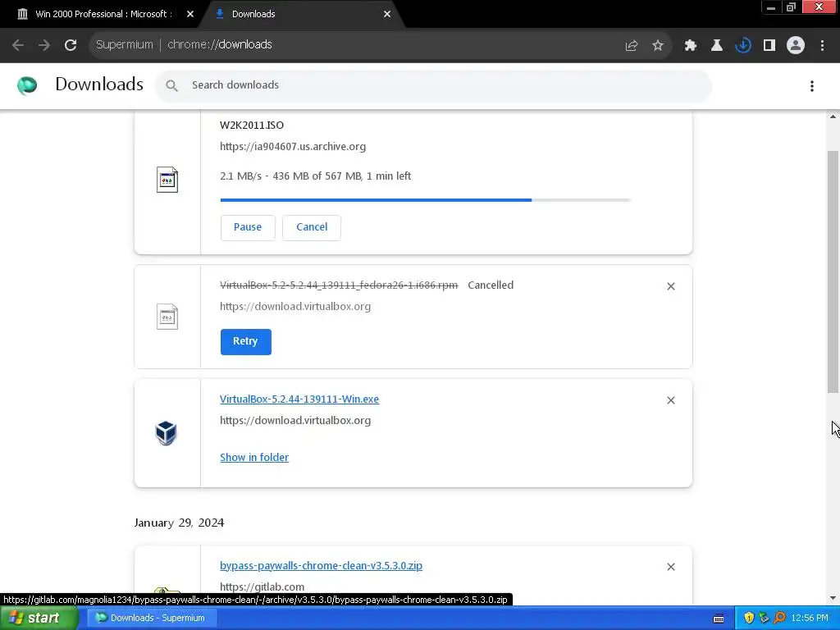Click the search magnifier icon
Image resolution: width=840 pixels, height=630 pixels.
point(171,85)
